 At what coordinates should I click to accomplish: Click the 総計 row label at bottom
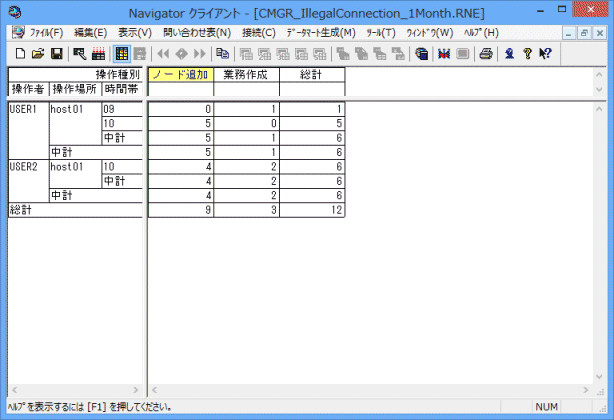[x=22, y=211]
